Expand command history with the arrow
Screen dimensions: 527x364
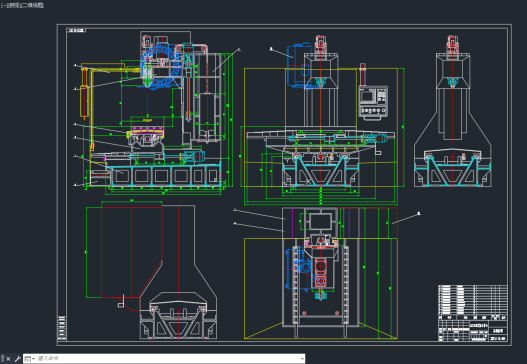tap(302, 359)
